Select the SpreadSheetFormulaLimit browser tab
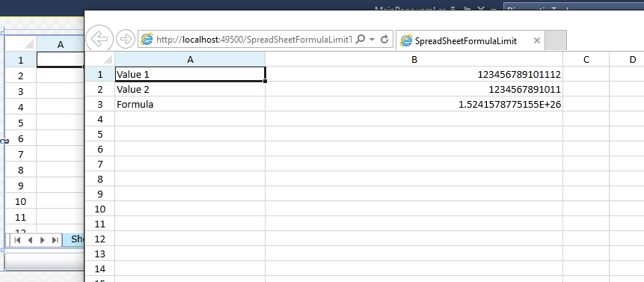 [470, 40]
